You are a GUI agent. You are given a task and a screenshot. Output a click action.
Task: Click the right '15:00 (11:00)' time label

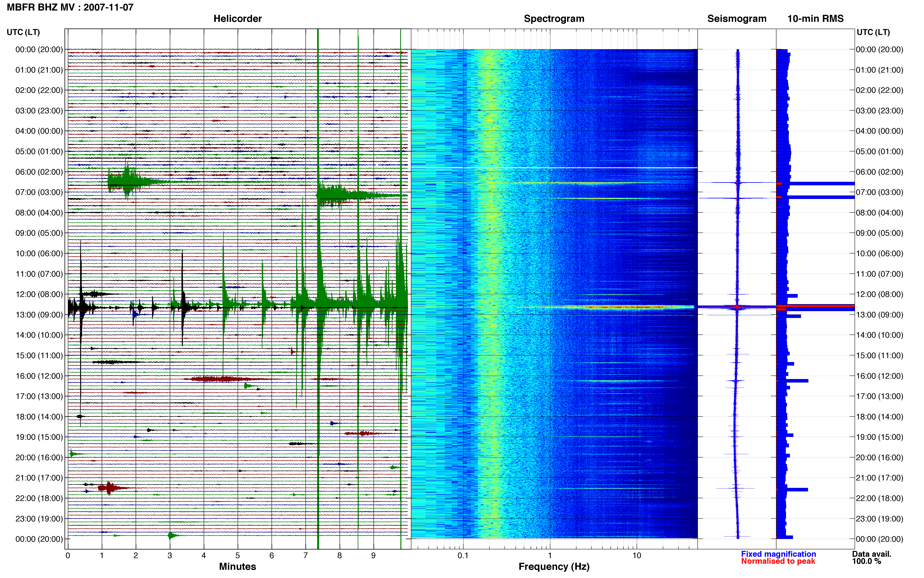point(879,355)
